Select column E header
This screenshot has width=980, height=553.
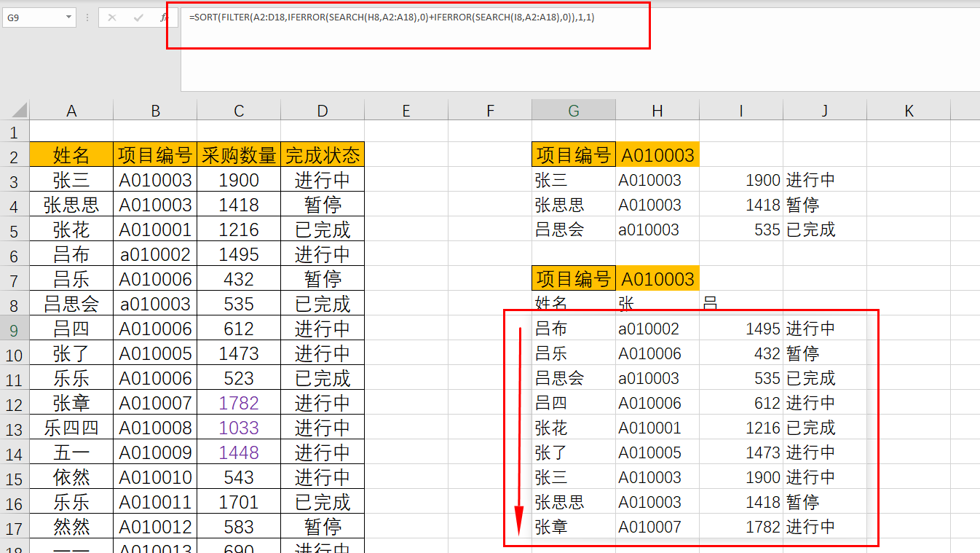click(x=406, y=111)
